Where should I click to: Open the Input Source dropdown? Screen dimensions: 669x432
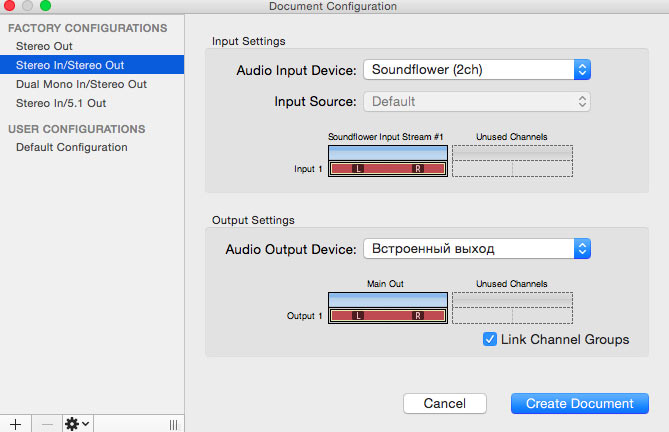coord(477,101)
